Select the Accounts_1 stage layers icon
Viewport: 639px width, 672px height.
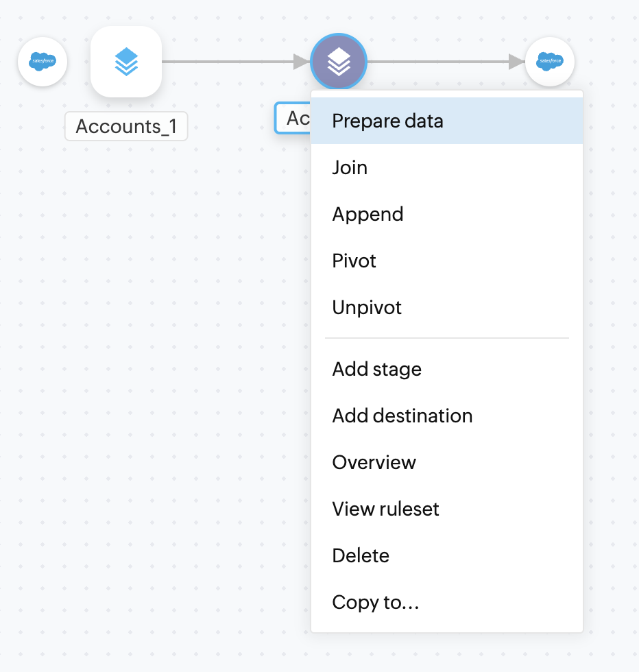point(126,62)
